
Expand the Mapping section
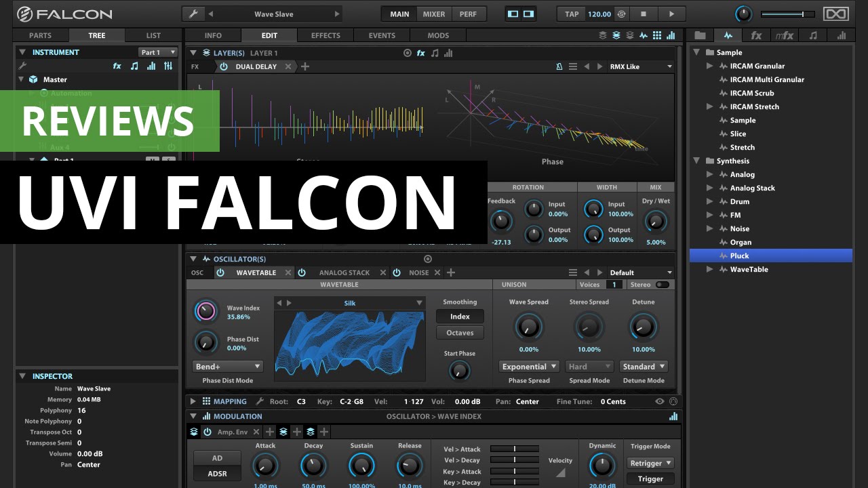coord(193,401)
